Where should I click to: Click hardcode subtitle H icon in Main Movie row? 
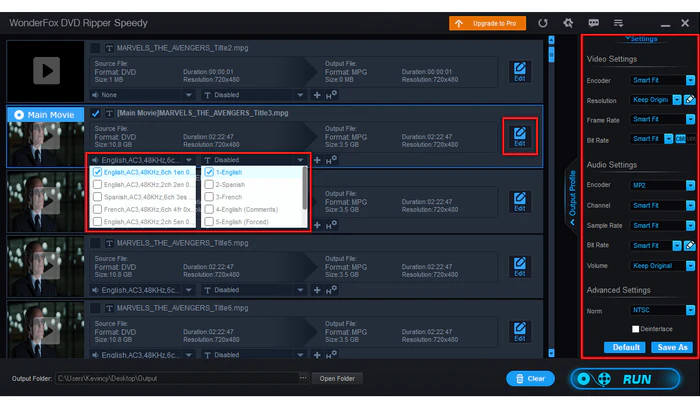[x=331, y=160]
